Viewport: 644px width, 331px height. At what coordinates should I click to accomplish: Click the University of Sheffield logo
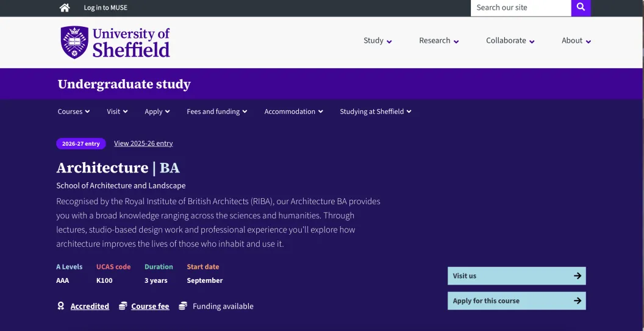(x=115, y=42)
